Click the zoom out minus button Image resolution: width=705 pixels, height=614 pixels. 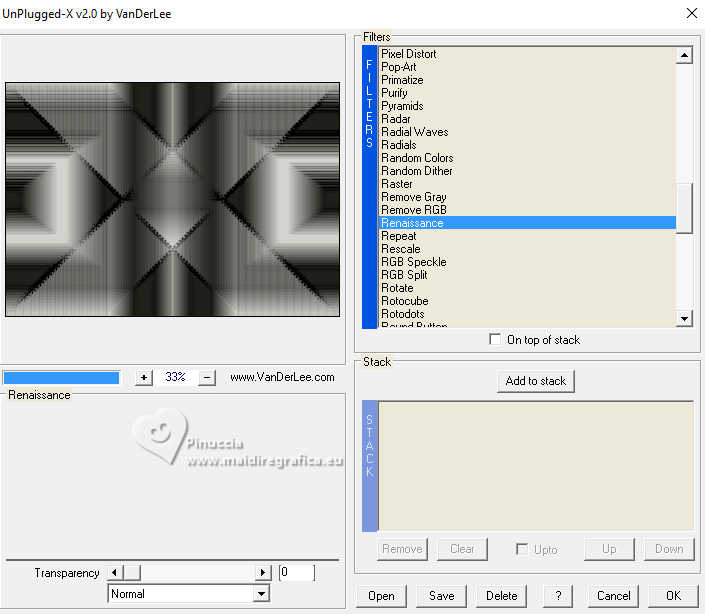point(207,378)
